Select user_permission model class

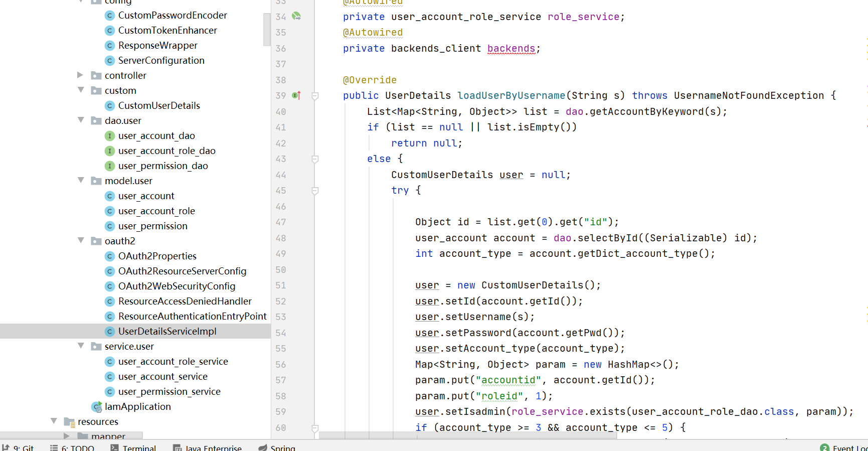click(x=153, y=226)
